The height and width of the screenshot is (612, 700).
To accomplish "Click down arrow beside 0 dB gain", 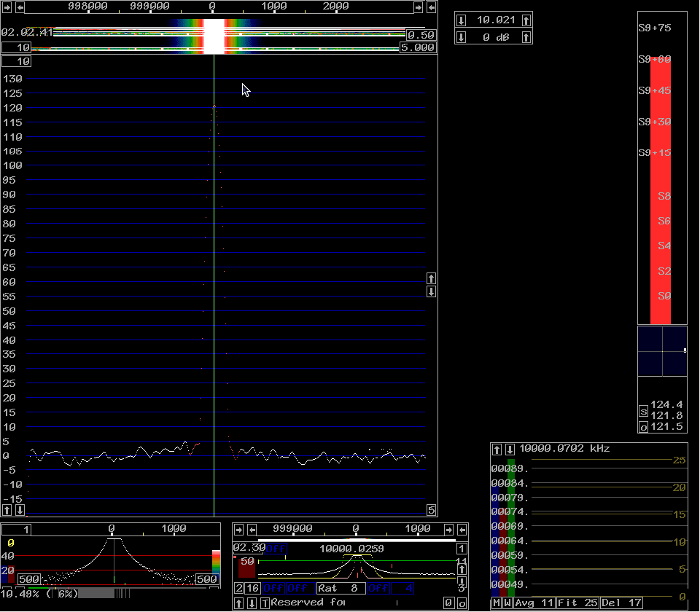I will click(x=461, y=37).
